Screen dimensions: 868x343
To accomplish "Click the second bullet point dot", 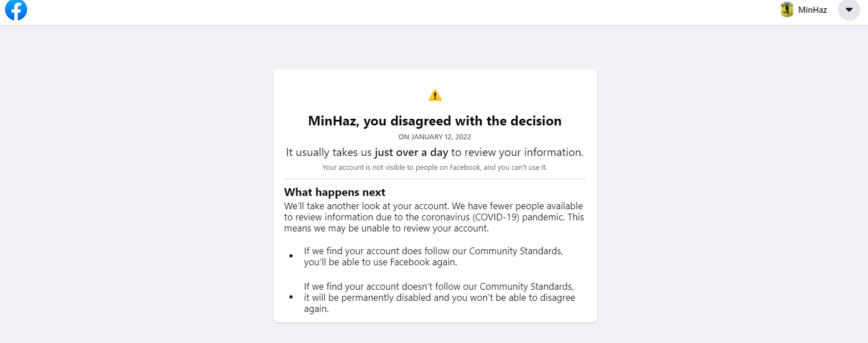I will coord(291,297).
